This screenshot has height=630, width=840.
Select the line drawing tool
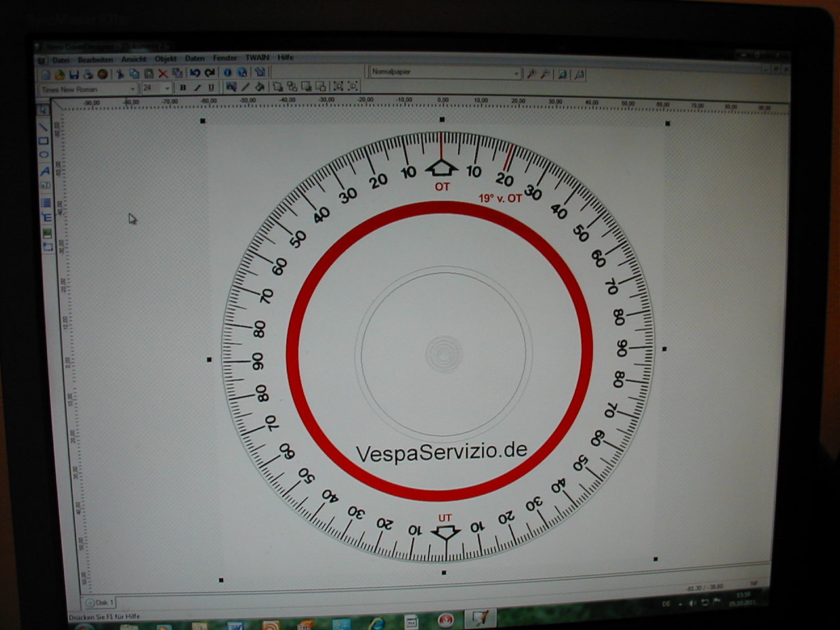click(x=43, y=126)
